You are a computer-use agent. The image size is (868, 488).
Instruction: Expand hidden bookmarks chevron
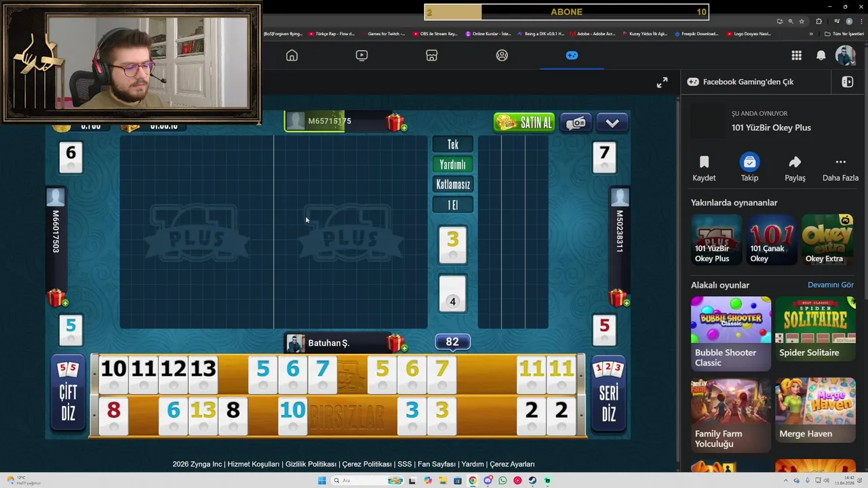click(x=811, y=33)
